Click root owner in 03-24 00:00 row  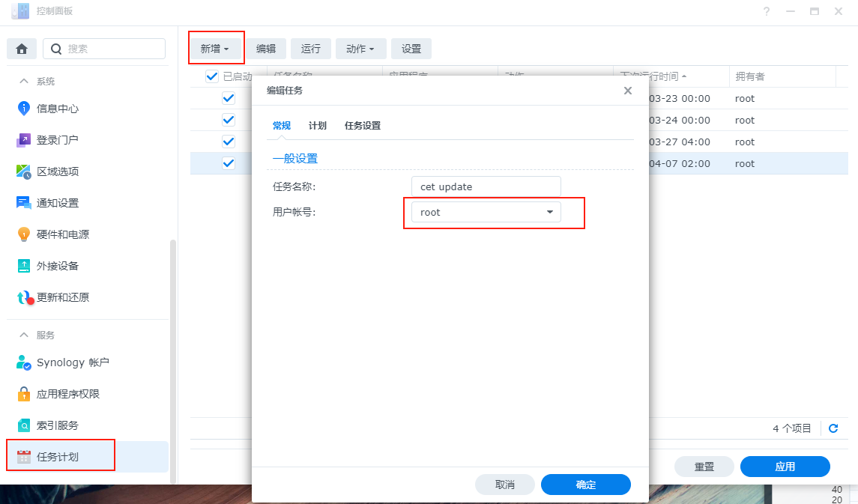(x=745, y=121)
